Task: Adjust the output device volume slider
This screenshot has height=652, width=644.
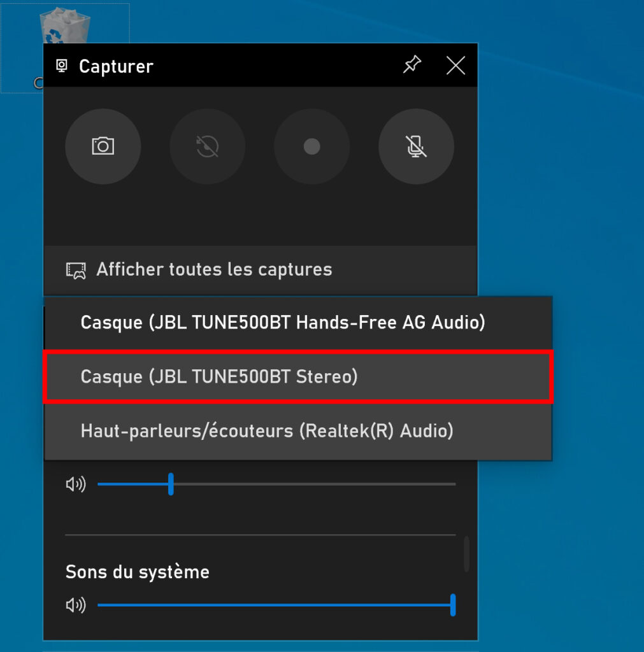Action: pos(276,484)
